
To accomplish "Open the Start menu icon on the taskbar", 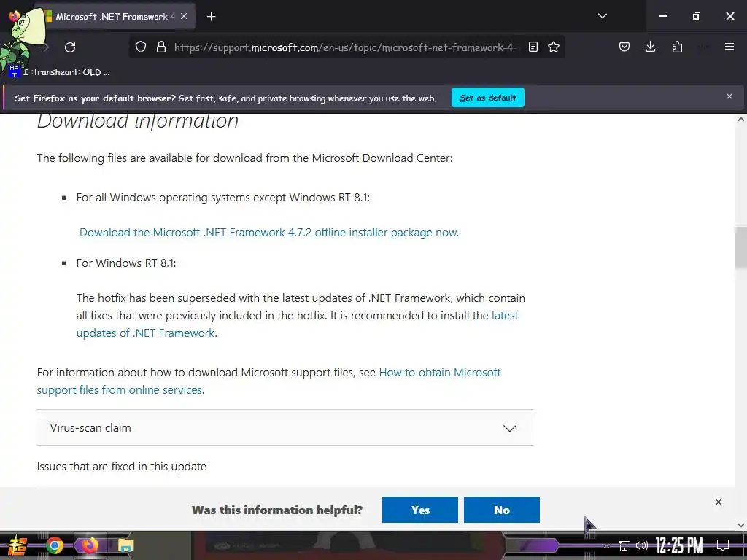I will coord(18,545).
